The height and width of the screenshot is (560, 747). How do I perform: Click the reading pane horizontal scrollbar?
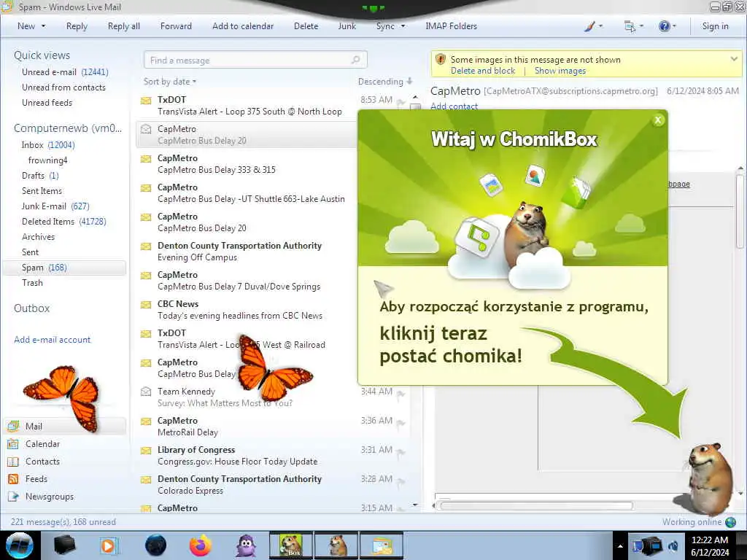click(536, 506)
